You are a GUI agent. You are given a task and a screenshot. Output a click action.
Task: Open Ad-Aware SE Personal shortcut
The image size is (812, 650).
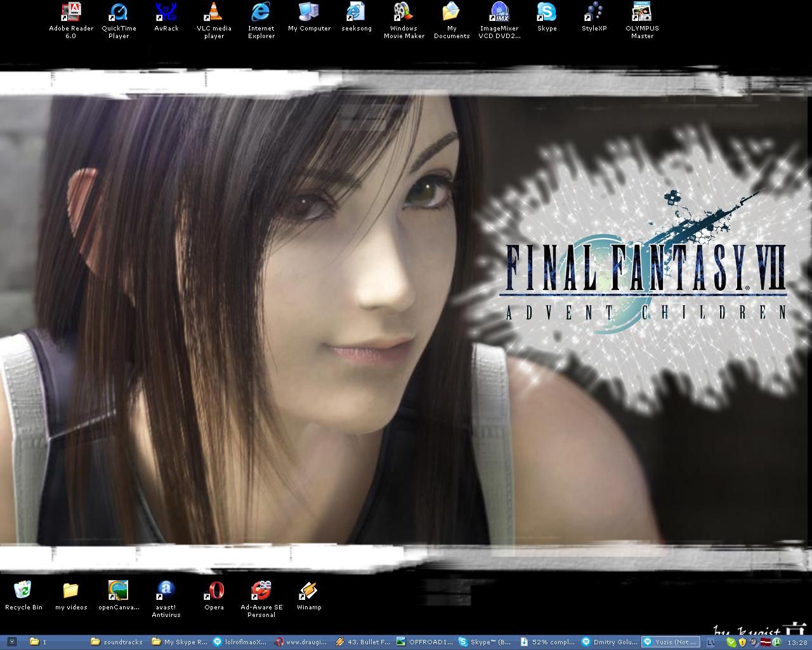[261, 599]
